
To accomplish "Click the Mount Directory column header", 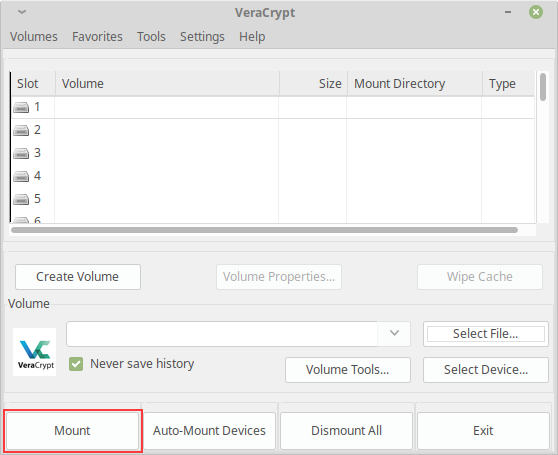I will coord(415,84).
